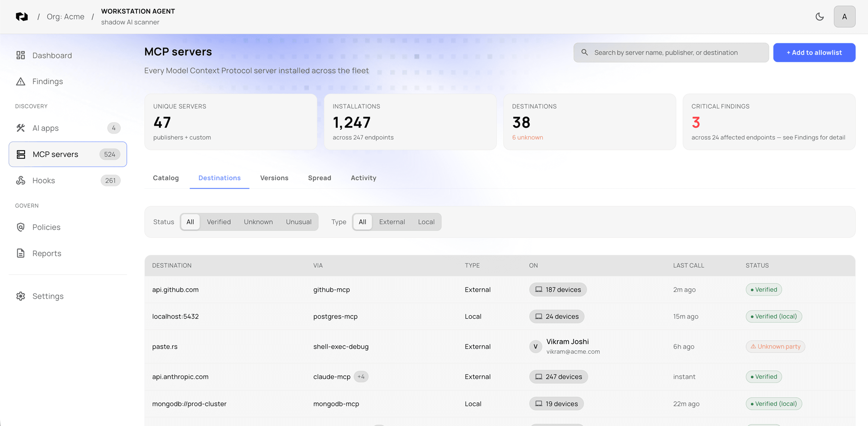Set Type filter to All
This screenshot has width=868, height=426.
click(362, 222)
